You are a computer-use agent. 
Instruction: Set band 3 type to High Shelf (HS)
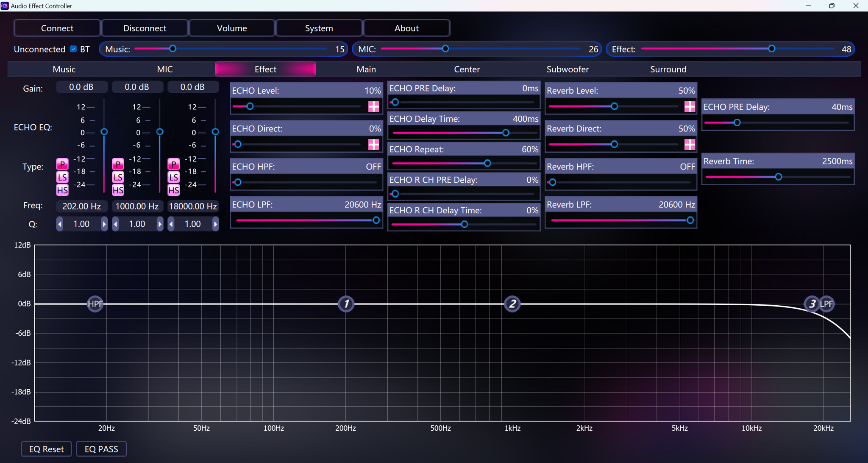(173, 190)
